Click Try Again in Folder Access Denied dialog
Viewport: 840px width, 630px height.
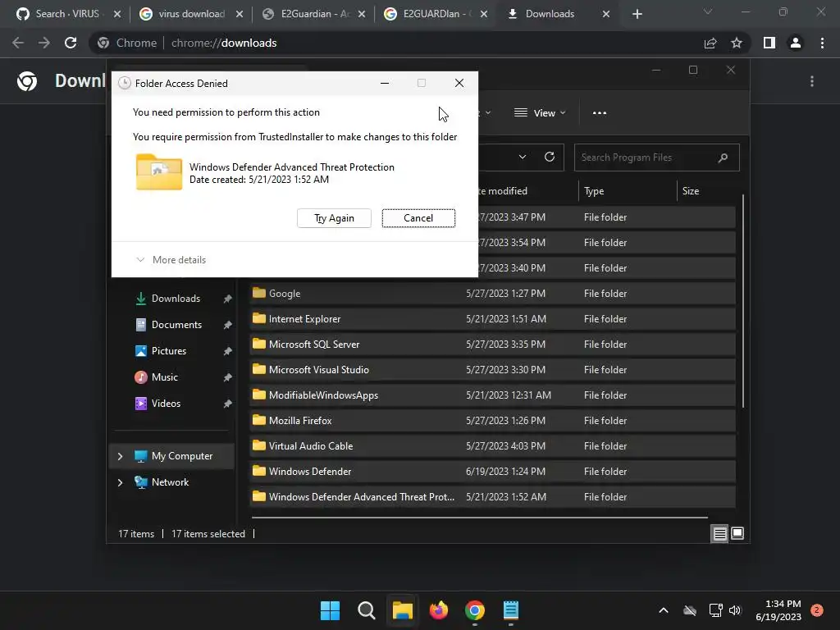tap(334, 218)
